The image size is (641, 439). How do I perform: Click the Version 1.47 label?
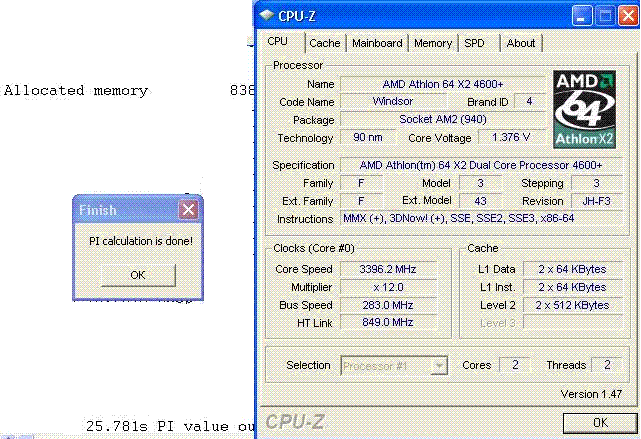point(591,394)
